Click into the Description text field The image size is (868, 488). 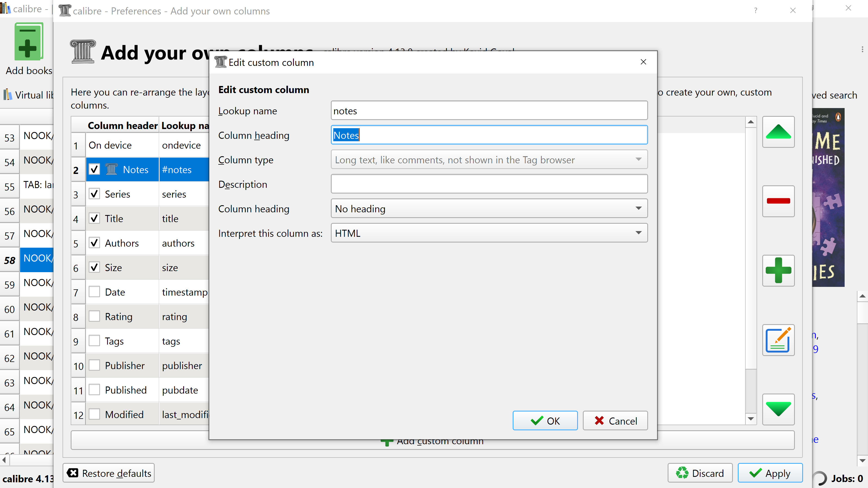tap(489, 184)
